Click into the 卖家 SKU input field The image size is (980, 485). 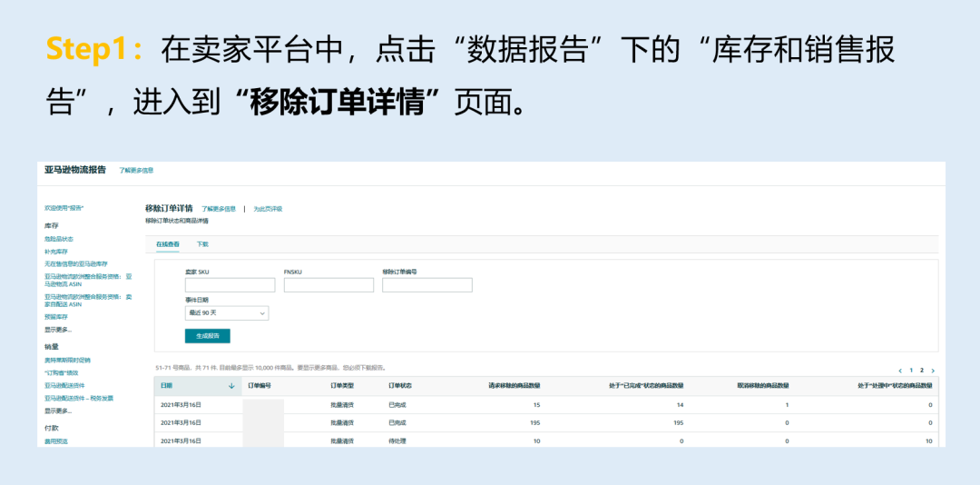pyautogui.click(x=230, y=285)
